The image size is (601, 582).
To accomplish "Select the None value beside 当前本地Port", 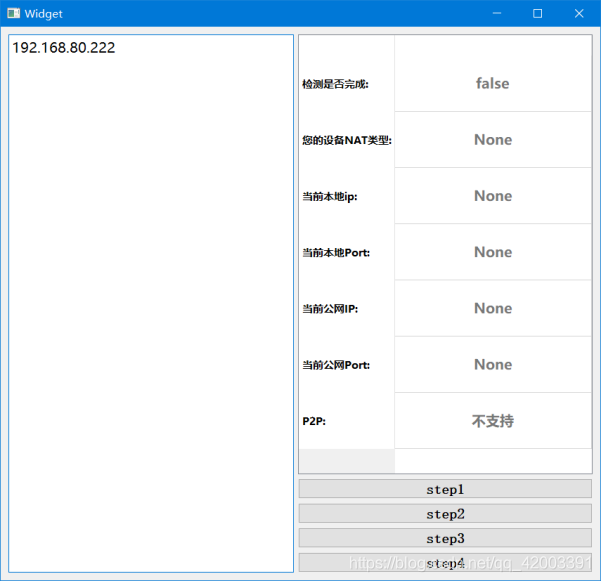I will pyautogui.click(x=493, y=252).
